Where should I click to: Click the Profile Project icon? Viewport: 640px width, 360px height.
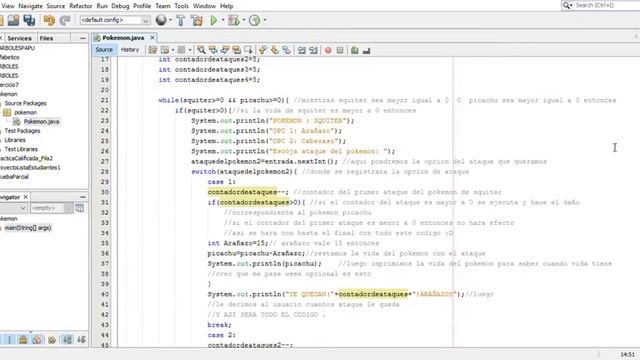point(255,20)
